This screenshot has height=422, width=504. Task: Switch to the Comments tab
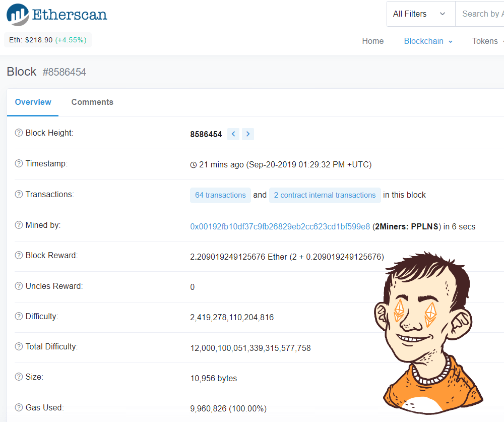click(x=92, y=102)
